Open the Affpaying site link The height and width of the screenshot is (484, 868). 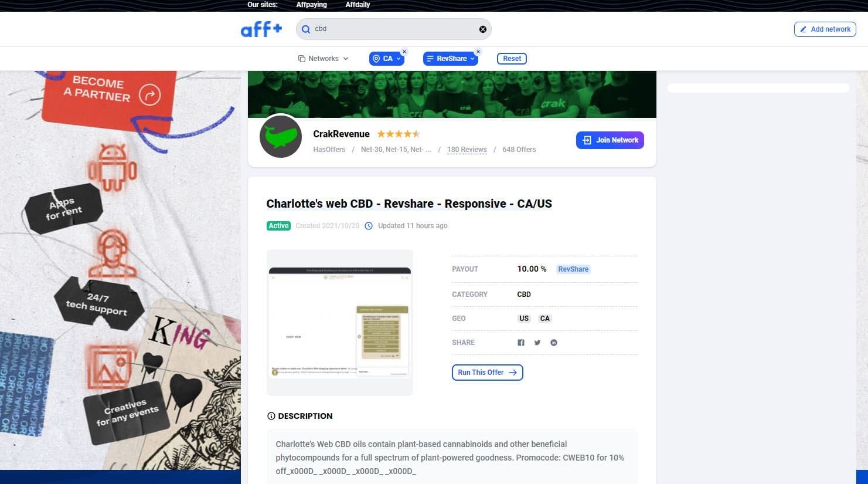(x=311, y=5)
